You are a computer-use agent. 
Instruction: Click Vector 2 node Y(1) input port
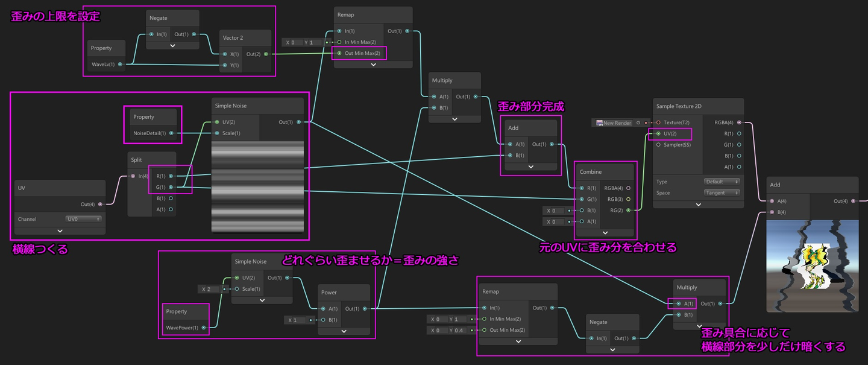tap(225, 65)
